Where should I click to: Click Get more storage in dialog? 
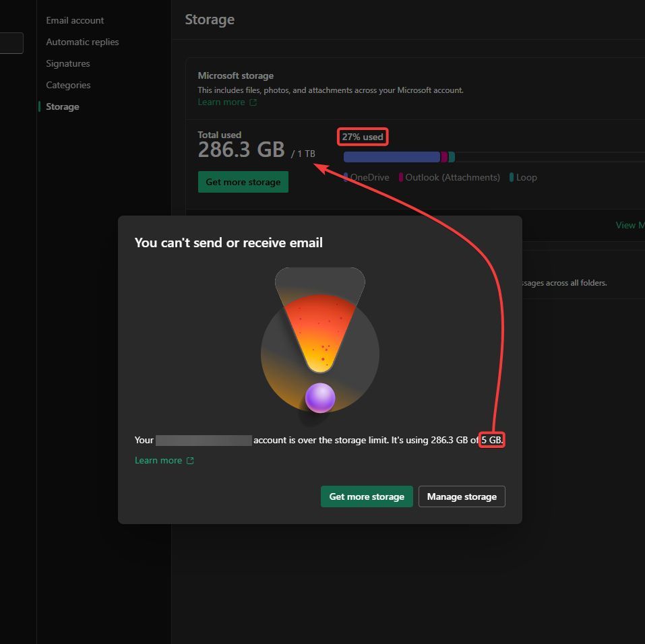coord(367,496)
